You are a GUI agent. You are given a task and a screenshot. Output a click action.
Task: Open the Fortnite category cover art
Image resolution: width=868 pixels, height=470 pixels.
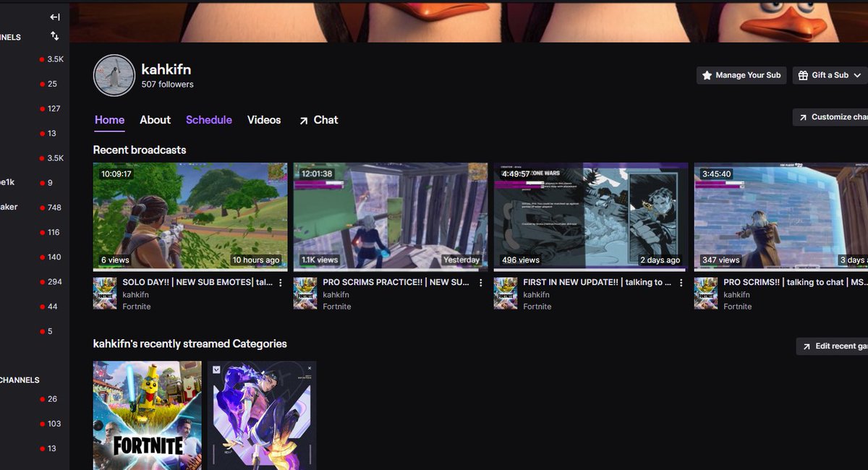tap(148, 416)
